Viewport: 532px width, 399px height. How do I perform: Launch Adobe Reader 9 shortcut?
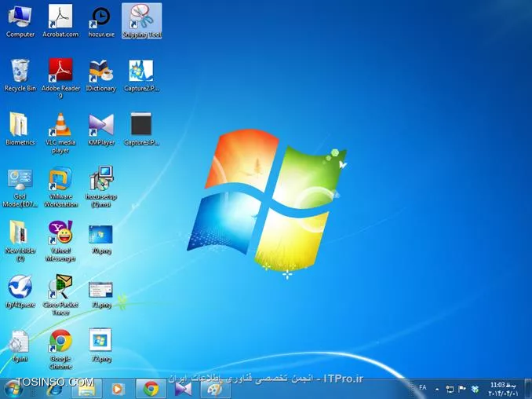click(60, 79)
